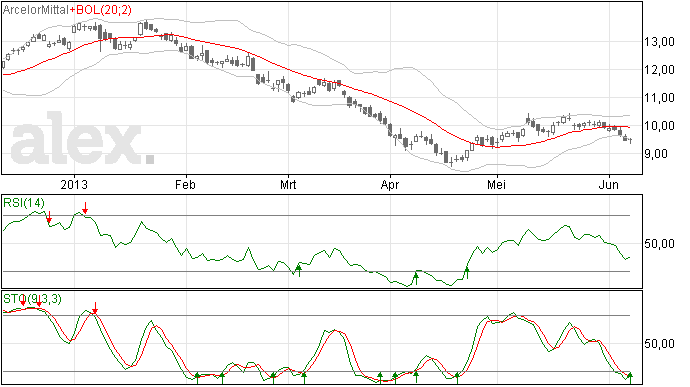
Task: Select the 11,00 price axis label
Action: pyautogui.click(x=660, y=98)
